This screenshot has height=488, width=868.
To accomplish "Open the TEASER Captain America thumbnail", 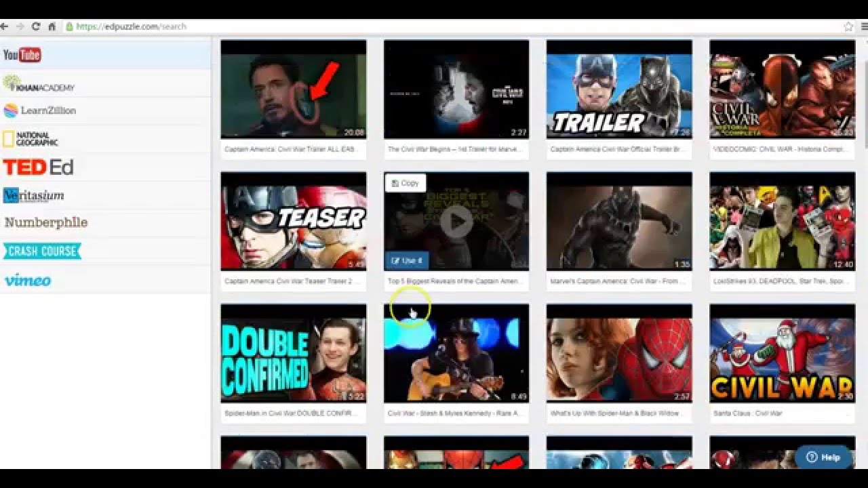I will 294,221.
